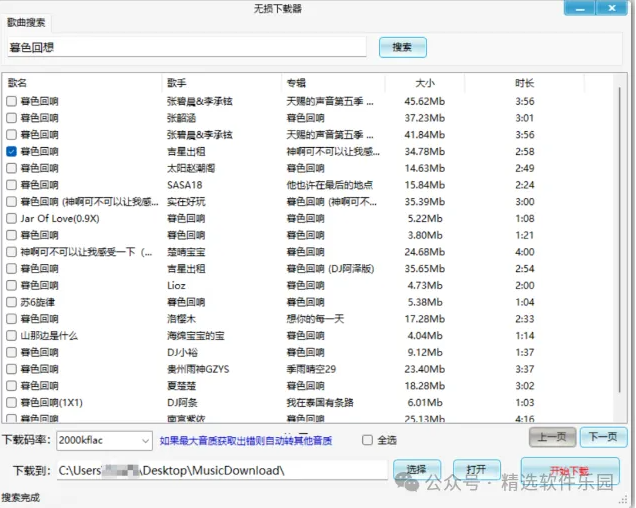Click the 搜索 search button
Viewport: 636px width, 508px height.
click(x=402, y=47)
